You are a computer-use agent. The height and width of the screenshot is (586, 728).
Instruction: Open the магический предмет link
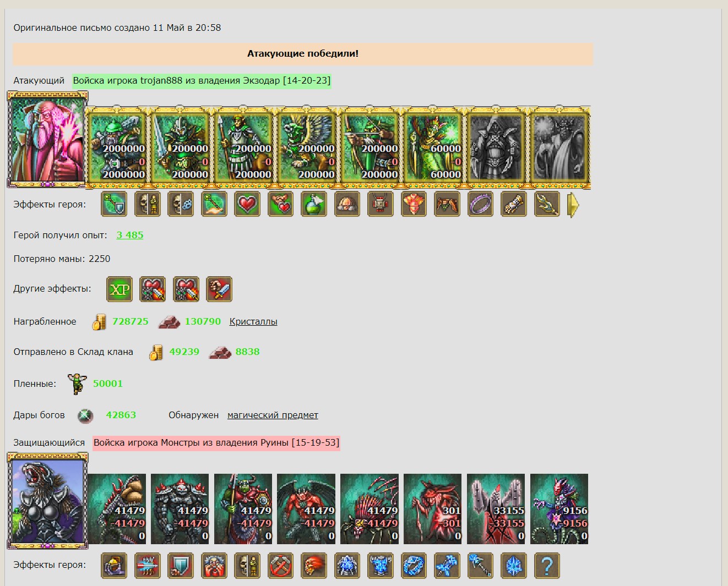(273, 415)
